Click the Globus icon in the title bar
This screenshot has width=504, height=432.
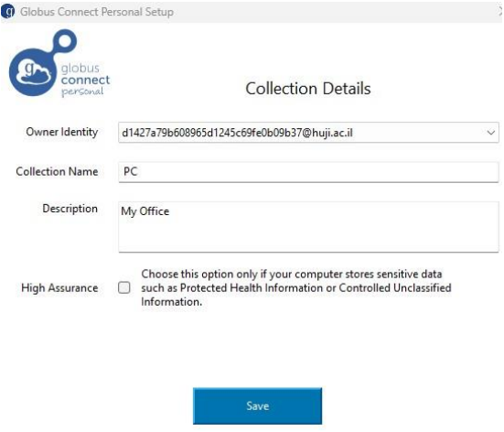click(7, 12)
